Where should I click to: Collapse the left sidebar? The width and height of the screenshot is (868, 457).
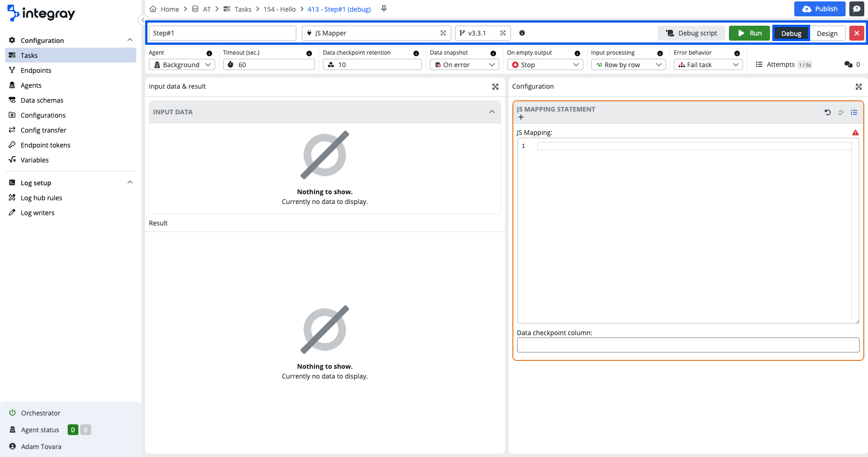pos(143,20)
